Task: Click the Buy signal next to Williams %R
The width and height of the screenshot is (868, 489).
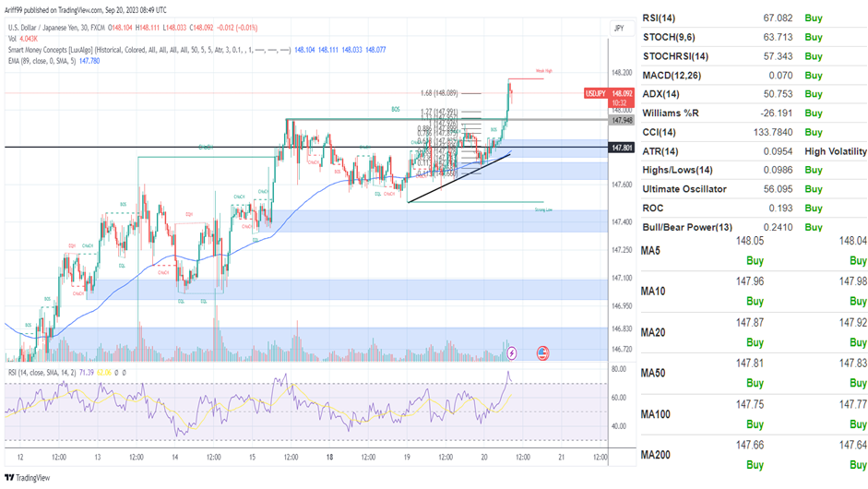Action: (x=814, y=114)
